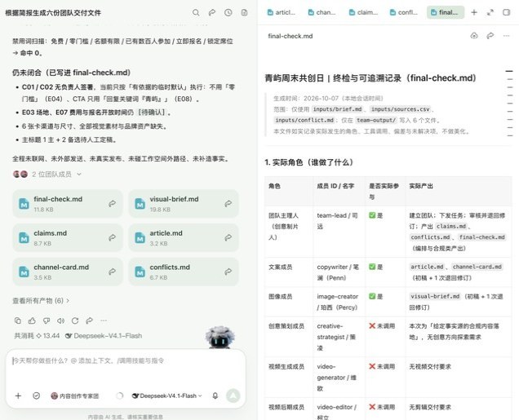Click the 共消耗 13.44 usage text
The width and height of the screenshot is (519, 420).
pyautogui.click(x=37, y=336)
